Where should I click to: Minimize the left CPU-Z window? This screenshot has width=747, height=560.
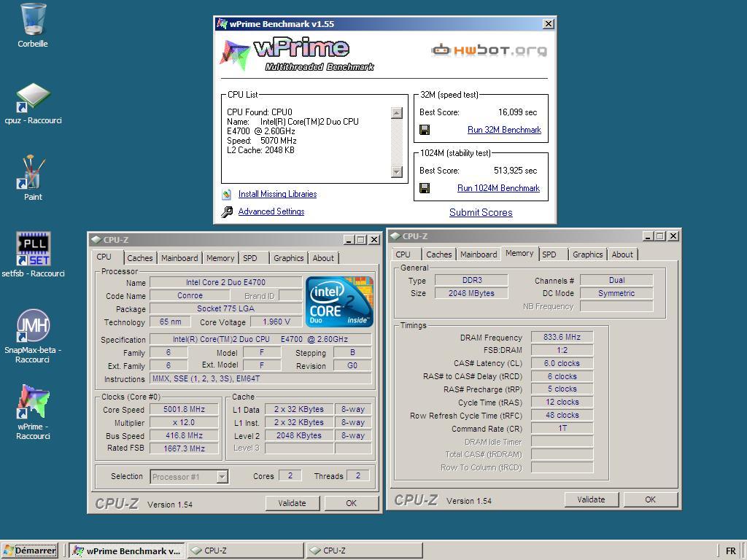(349, 240)
